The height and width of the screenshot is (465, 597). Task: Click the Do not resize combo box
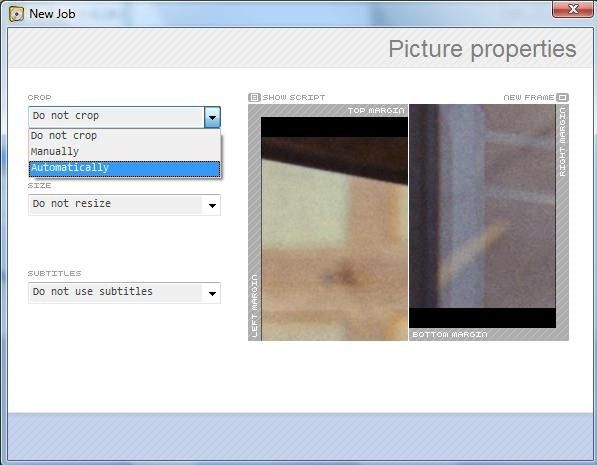pyautogui.click(x=124, y=205)
